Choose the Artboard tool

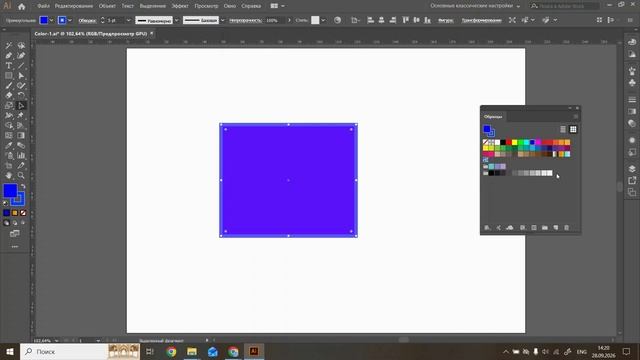tap(9, 165)
